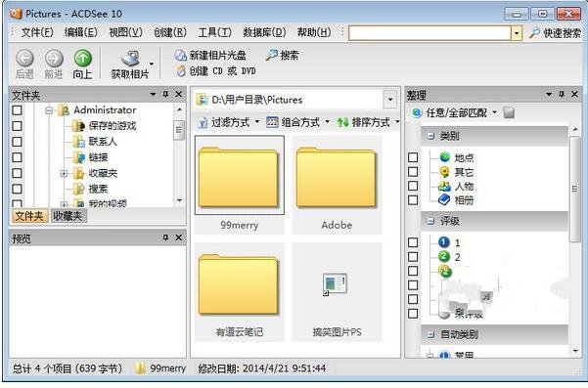Tick the checkbox beside Administrator
Image resolution: width=588 pixels, height=388 pixels.
(17, 110)
